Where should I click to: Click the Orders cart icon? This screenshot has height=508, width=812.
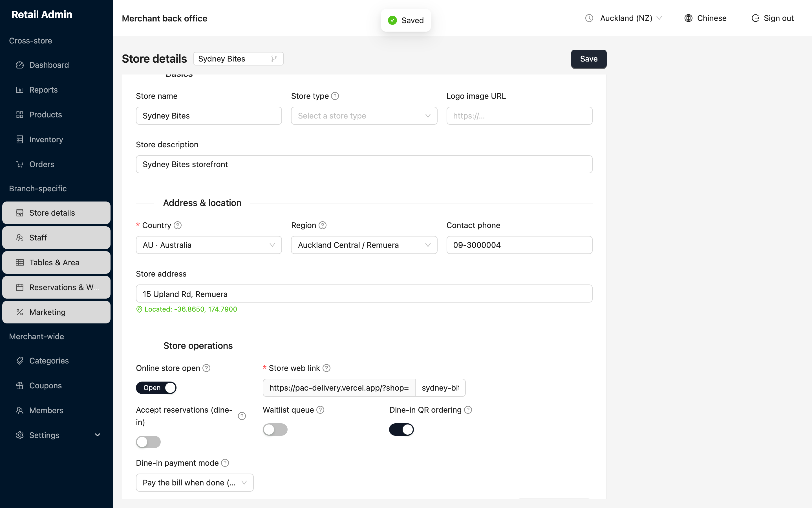coord(20,164)
